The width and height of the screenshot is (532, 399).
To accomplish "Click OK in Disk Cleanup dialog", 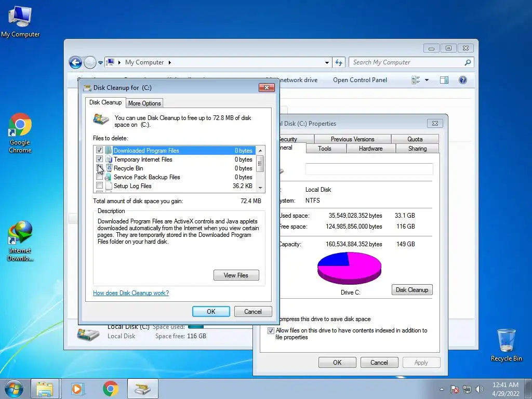I will 211,312.
